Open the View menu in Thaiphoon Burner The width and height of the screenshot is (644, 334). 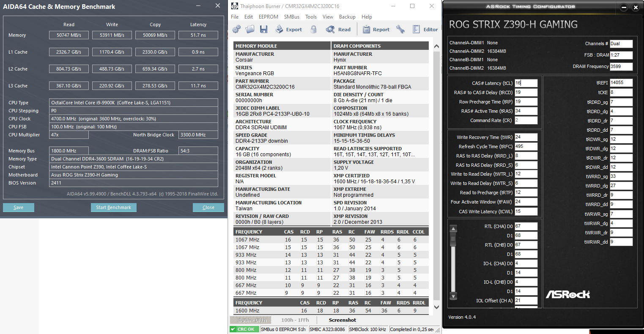click(x=328, y=17)
